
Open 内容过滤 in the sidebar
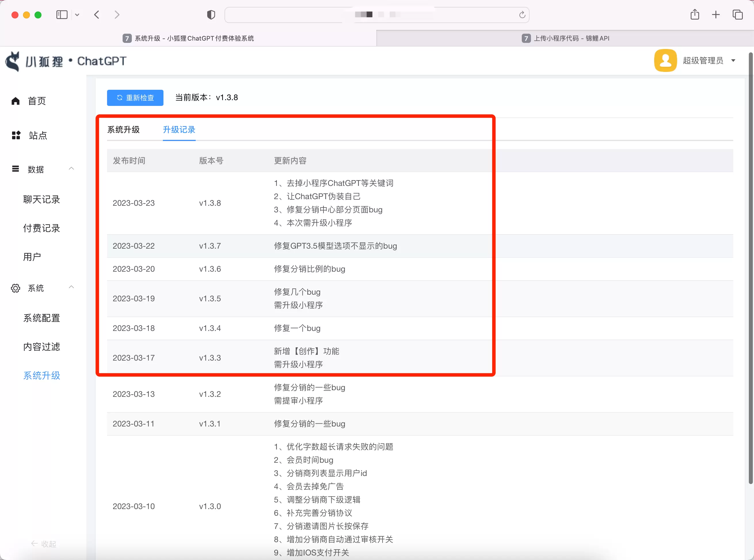(41, 347)
